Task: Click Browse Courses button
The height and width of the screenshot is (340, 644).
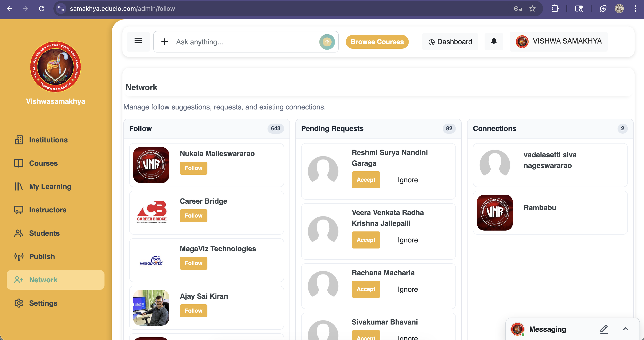Action: [x=377, y=42]
